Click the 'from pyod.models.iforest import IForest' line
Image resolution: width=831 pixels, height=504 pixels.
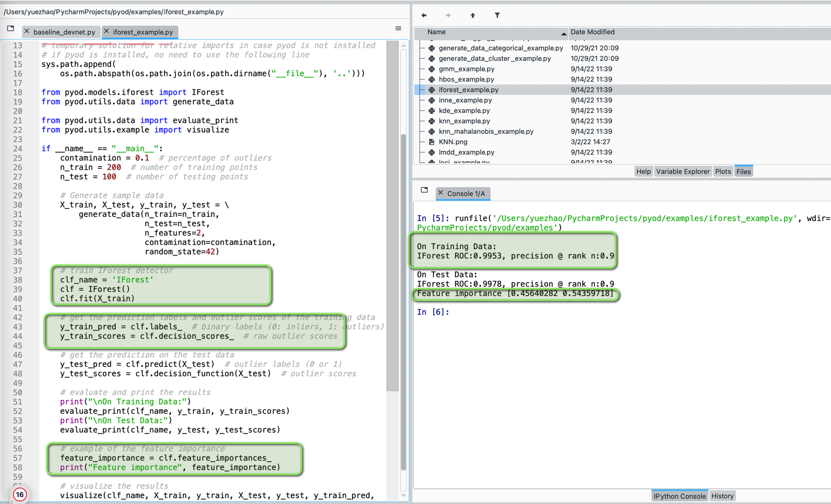pyautogui.click(x=133, y=92)
